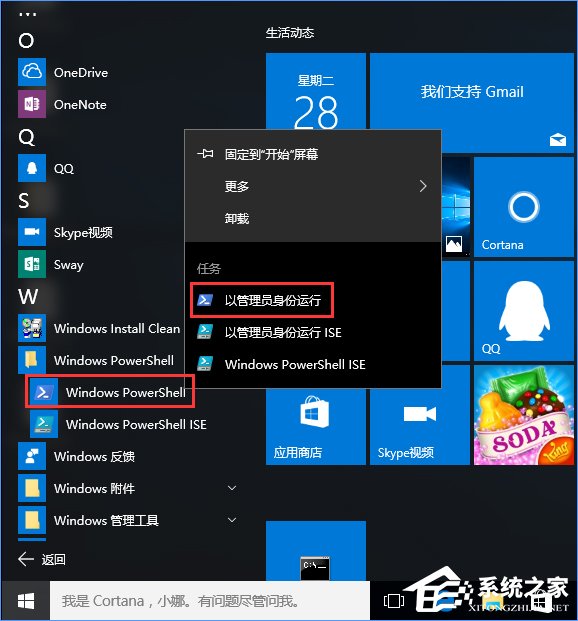Jump using the Q letter header

[x=27, y=137]
